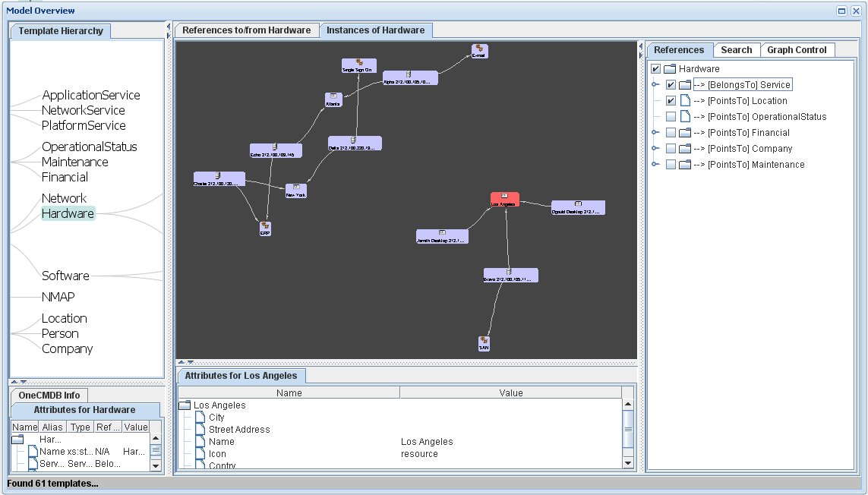
Task: Click the Hardware folder icon in References
Action: pyautogui.click(x=670, y=69)
